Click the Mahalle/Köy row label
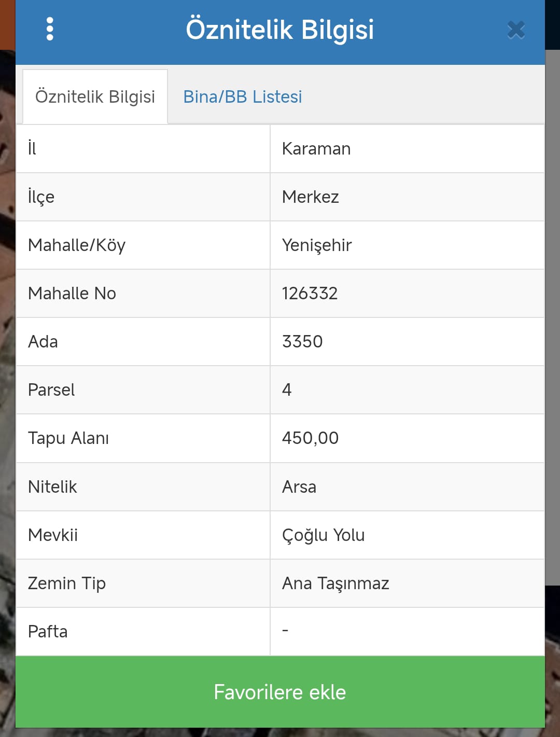 (77, 245)
